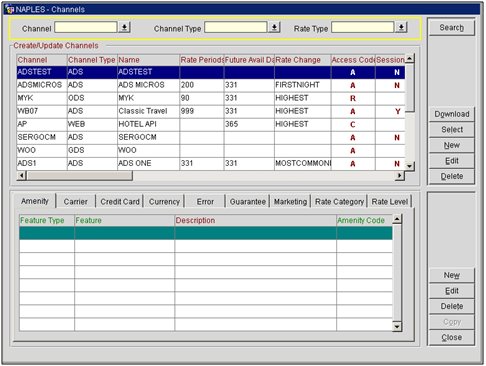Switch to the Credit Card tab
486x366 pixels.
[120, 202]
